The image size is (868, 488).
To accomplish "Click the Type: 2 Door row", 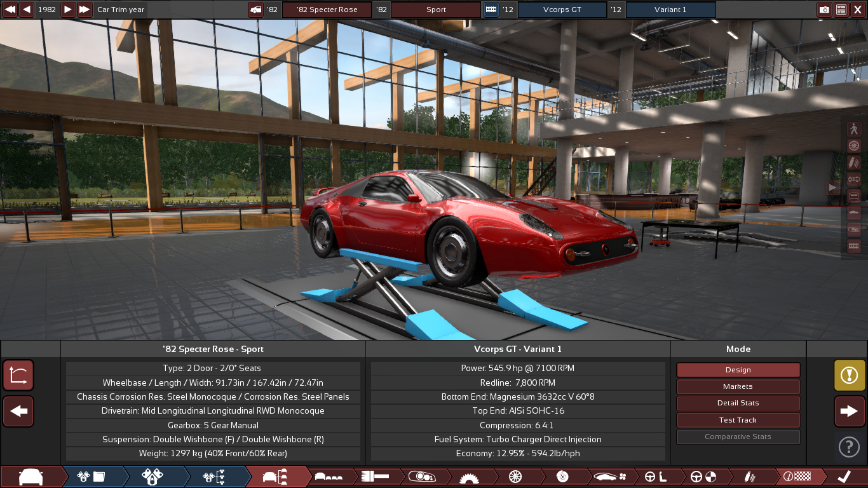I will click(x=213, y=368).
